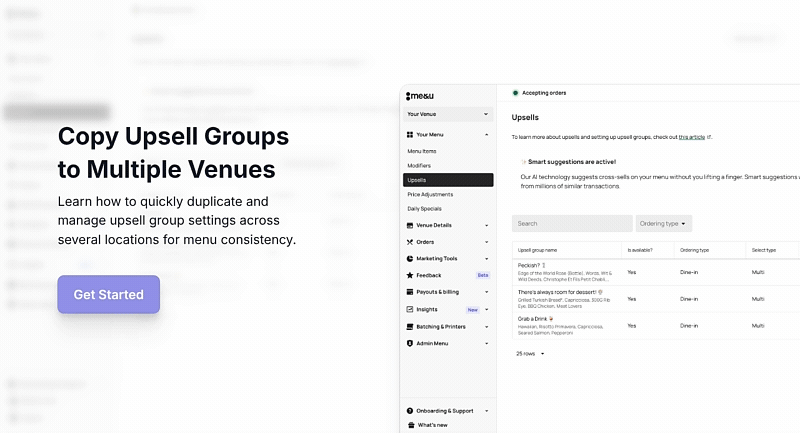The image size is (800, 433).
Task: Click the green Accepting orders status dot
Action: pos(515,93)
